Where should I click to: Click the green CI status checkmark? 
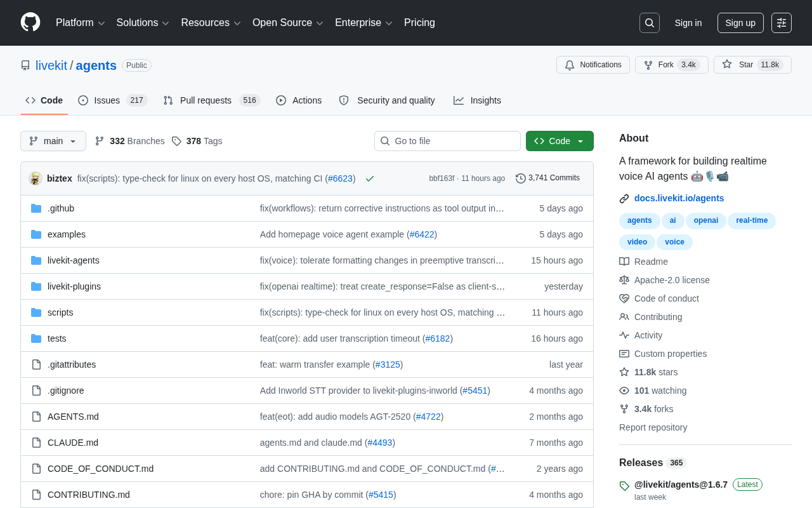click(x=370, y=178)
